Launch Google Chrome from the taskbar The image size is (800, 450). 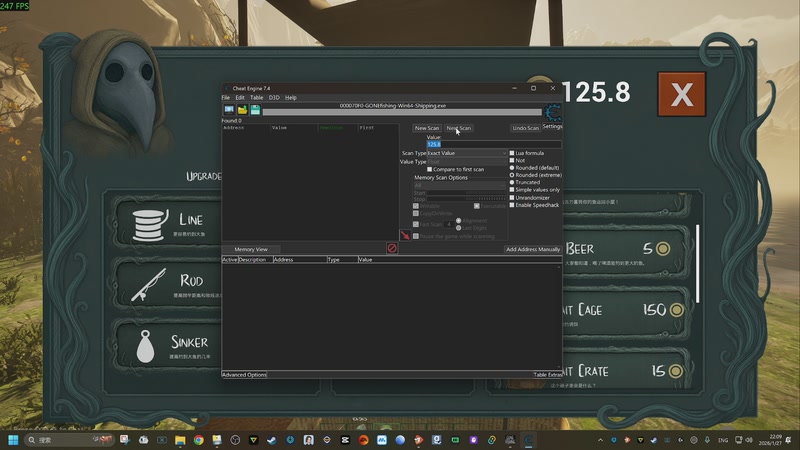click(x=198, y=440)
